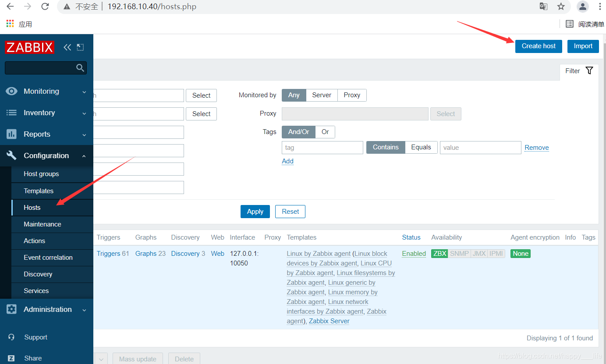Expand the Inventory menu section
Viewport: 606px width, 364px height.
(46, 113)
